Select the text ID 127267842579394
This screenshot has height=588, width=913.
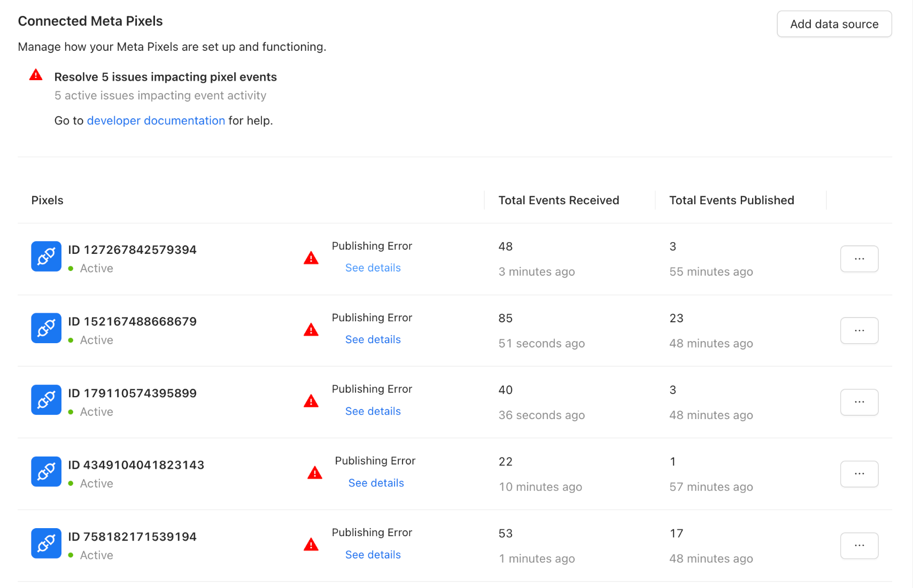[132, 250]
